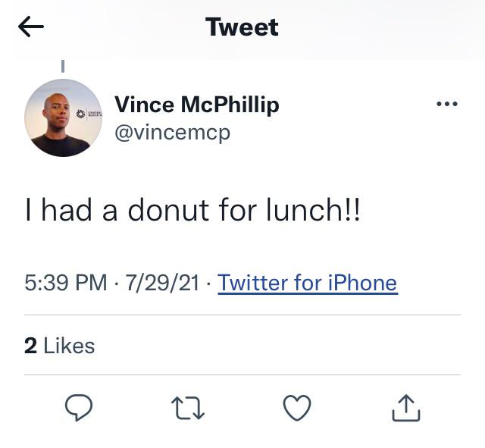Go back using the left arrow
Image resolution: width=485 pixels, height=448 pixels.
pos(31,27)
